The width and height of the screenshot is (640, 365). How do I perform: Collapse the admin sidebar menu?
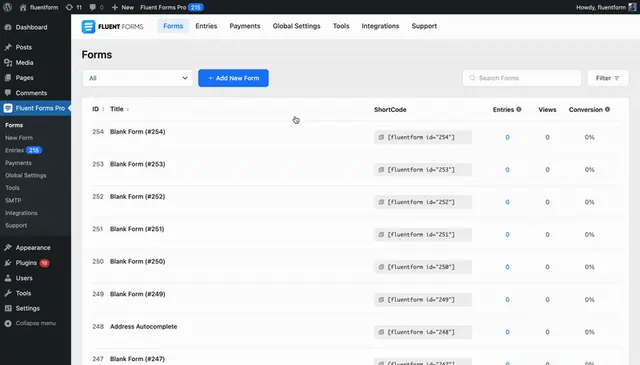[x=35, y=323]
